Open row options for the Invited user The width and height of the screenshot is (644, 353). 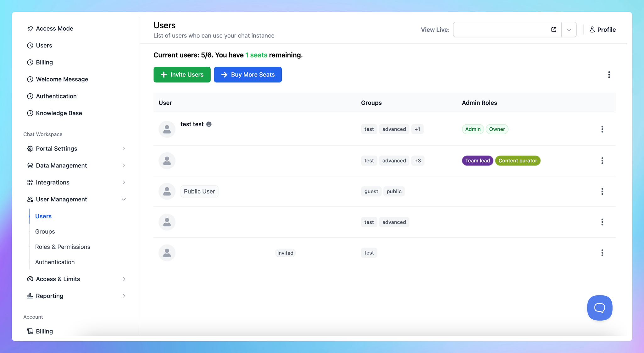602,253
